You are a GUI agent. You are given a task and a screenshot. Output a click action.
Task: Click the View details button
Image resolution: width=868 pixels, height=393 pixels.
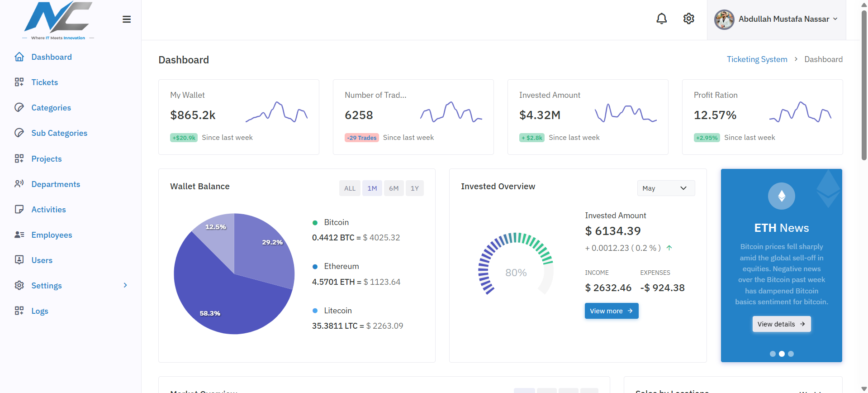point(781,324)
